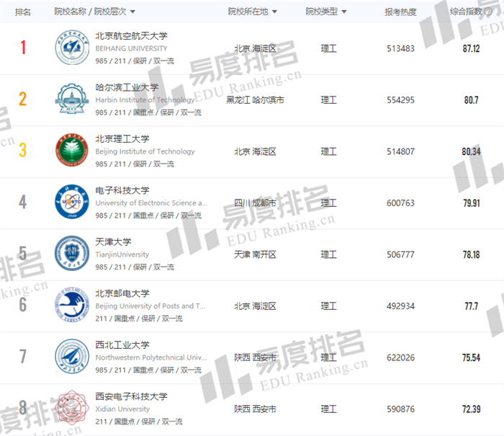The image size is (504, 436).
Task: Click the heat value 622026
Action: [400, 357]
